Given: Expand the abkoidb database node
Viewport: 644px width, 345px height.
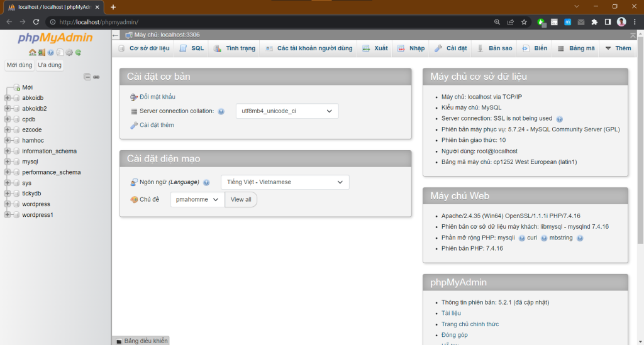Looking at the screenshot, I should pyautogui.click(x=7, y=98).
